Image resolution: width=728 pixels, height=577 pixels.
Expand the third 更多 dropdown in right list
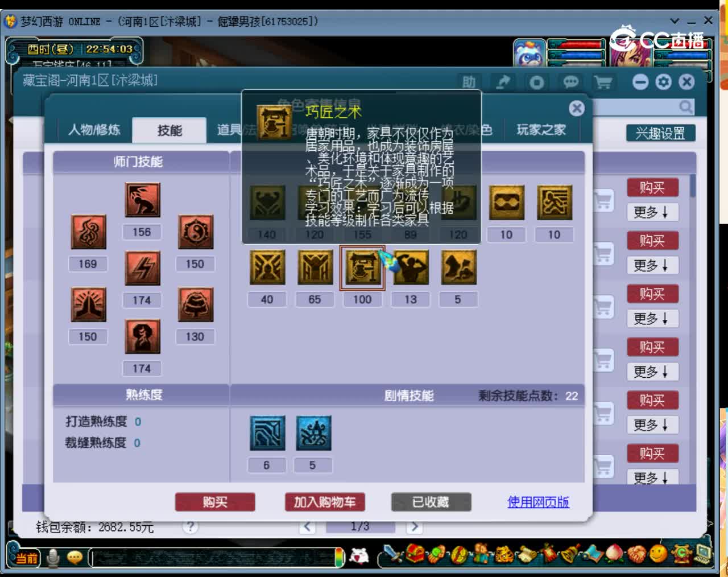tap(652, 319)
